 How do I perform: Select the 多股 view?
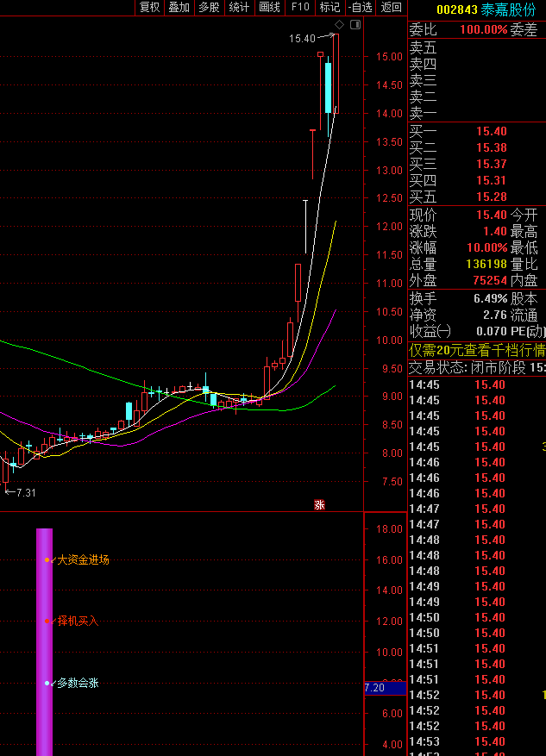(x=209, y=7)
